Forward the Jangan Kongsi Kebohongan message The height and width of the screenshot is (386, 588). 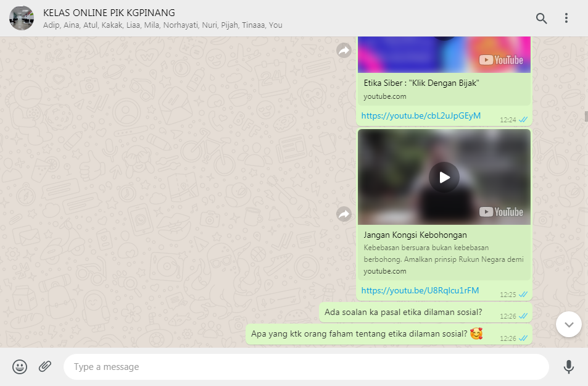tap(344, 214)
